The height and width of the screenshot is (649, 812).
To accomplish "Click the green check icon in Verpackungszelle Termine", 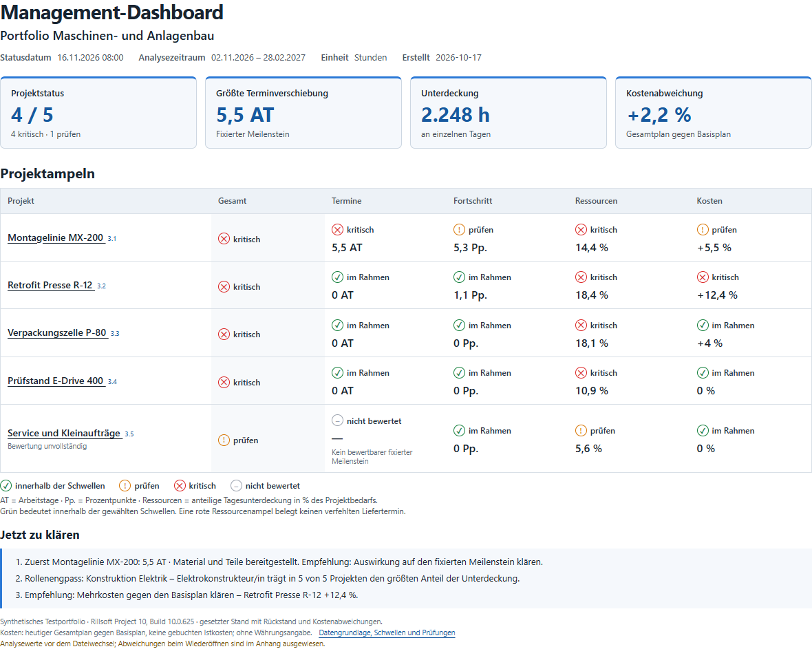I will 337,325.
